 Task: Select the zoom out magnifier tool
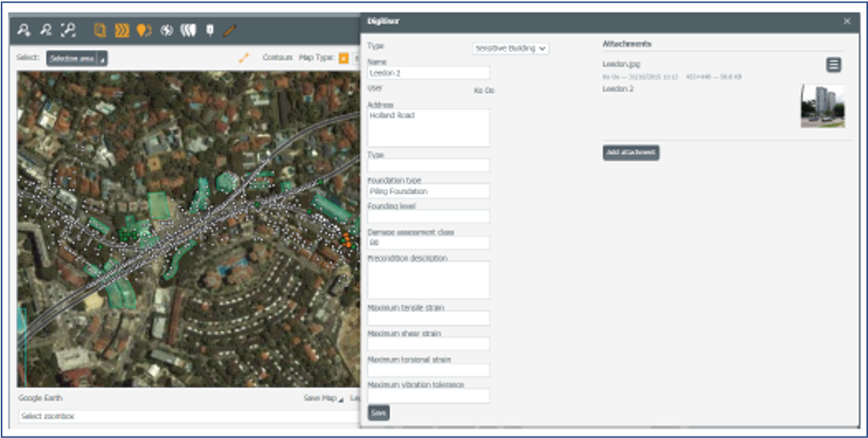point(46,30)
